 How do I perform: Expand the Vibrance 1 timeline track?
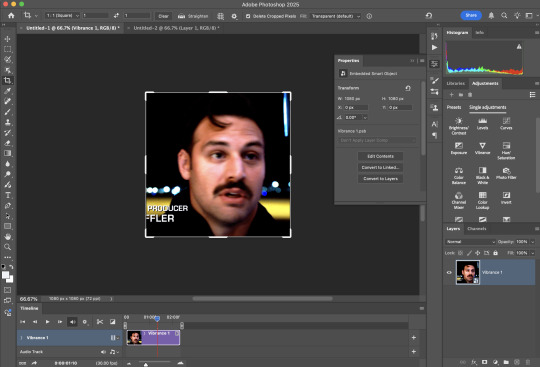coord(21,338)
